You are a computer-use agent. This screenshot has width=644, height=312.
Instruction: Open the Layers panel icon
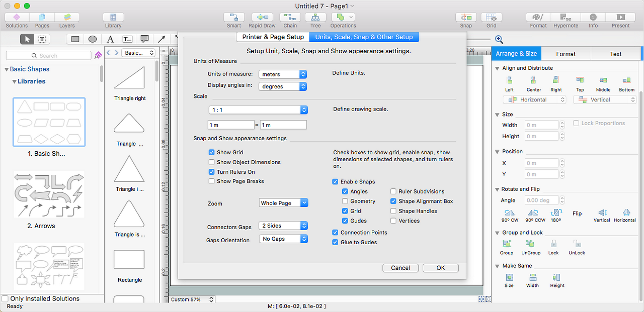(x=67, y=17)
